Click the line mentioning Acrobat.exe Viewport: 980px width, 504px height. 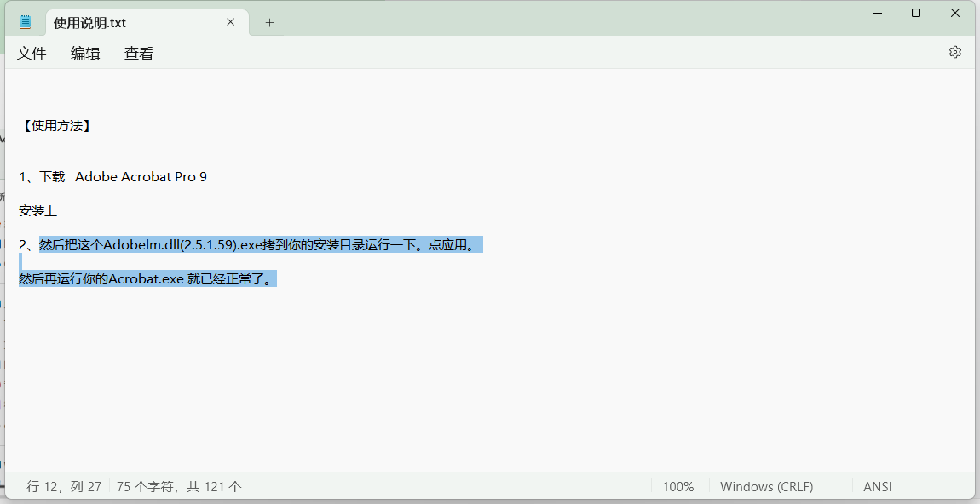[147, 278]
